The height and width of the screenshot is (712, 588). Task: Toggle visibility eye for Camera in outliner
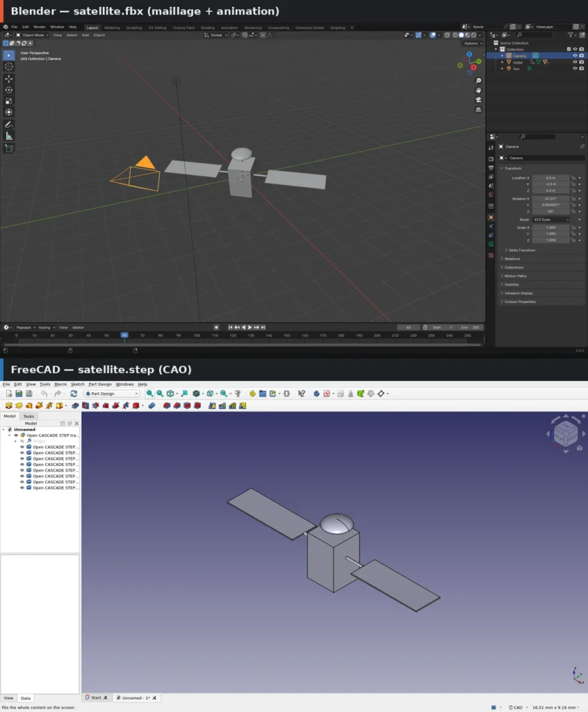(575, 56)
